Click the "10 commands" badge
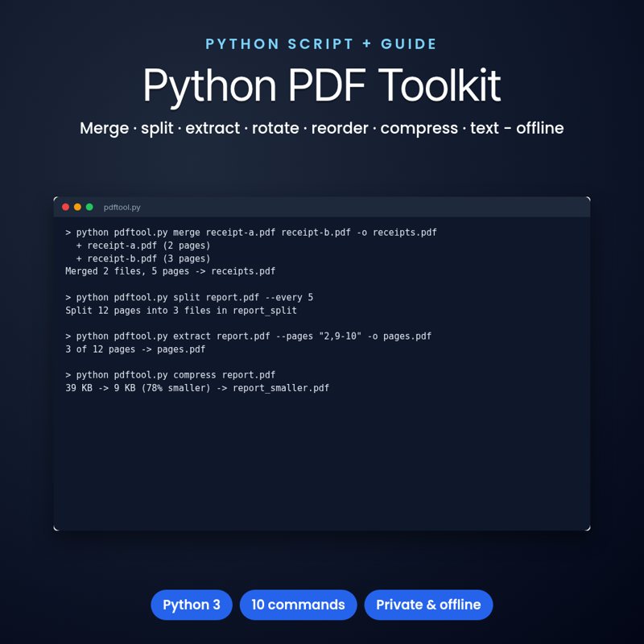The height and width of the screenshot is (644, 644). (x=298, y=605)
